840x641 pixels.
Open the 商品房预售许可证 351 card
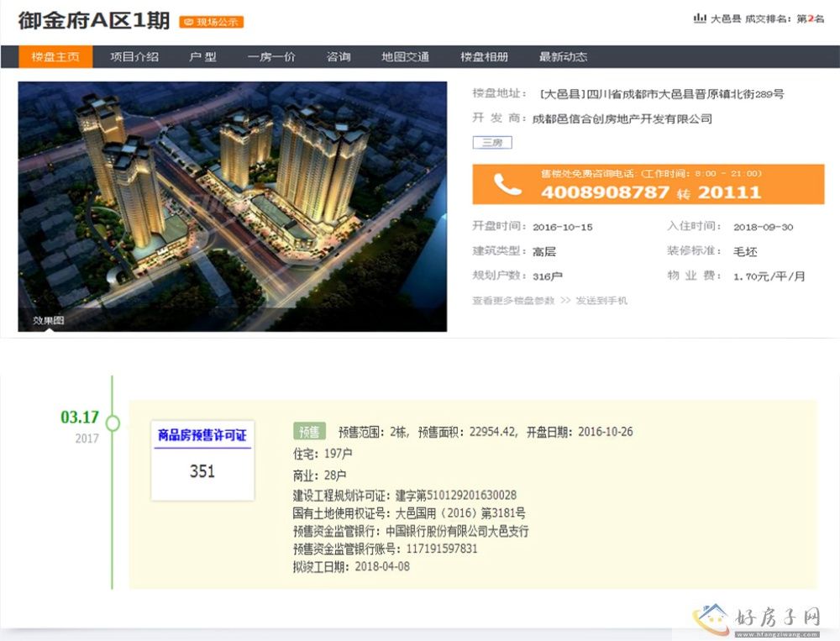click(202, 460)
